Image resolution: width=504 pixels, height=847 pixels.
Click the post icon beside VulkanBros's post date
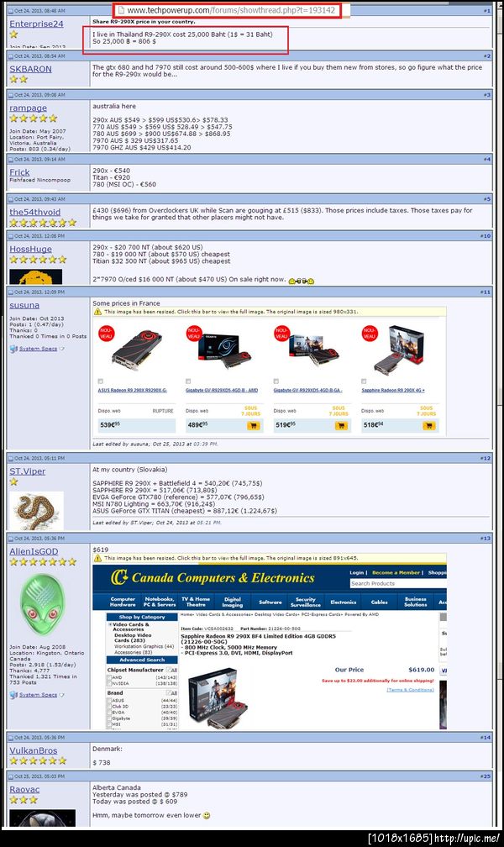pyautogui.click(x=11, y=737)
